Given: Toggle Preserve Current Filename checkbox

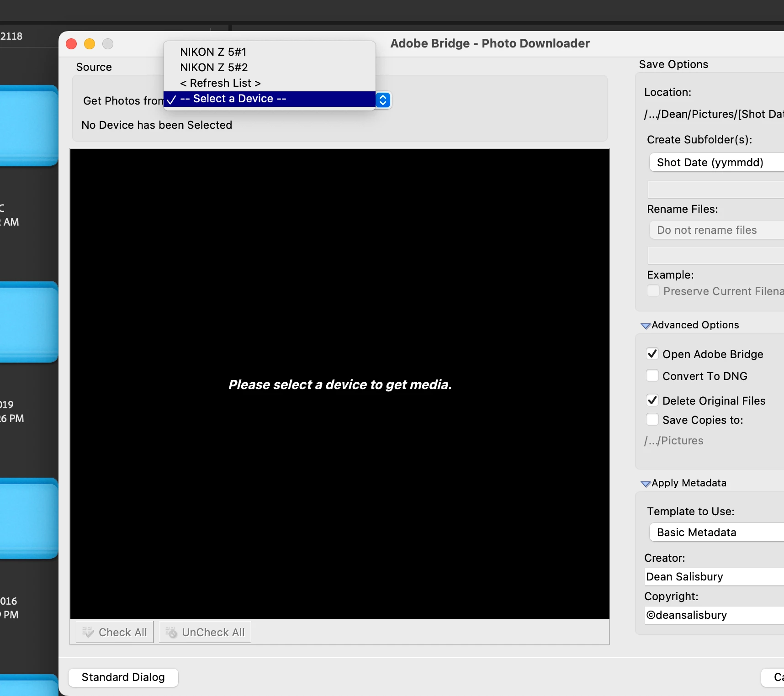Looking at the screenshot, I should pyautogui.click(x=653, y=291).
